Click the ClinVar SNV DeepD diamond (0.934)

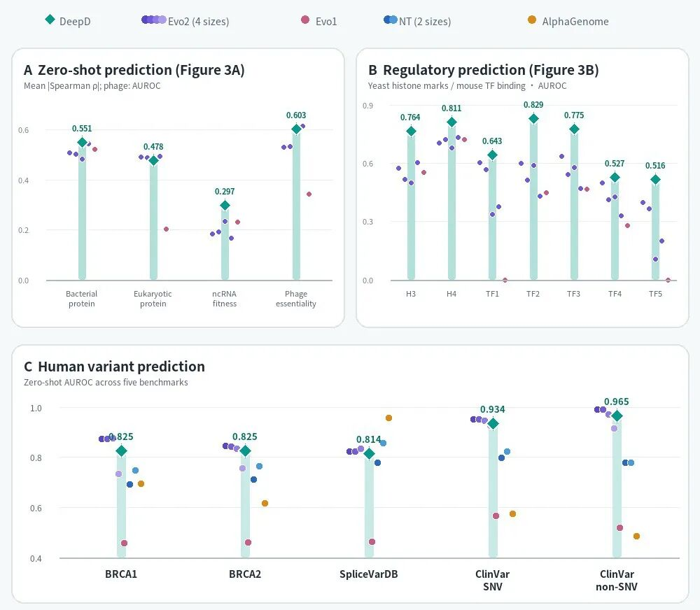[x=493, y=423]
